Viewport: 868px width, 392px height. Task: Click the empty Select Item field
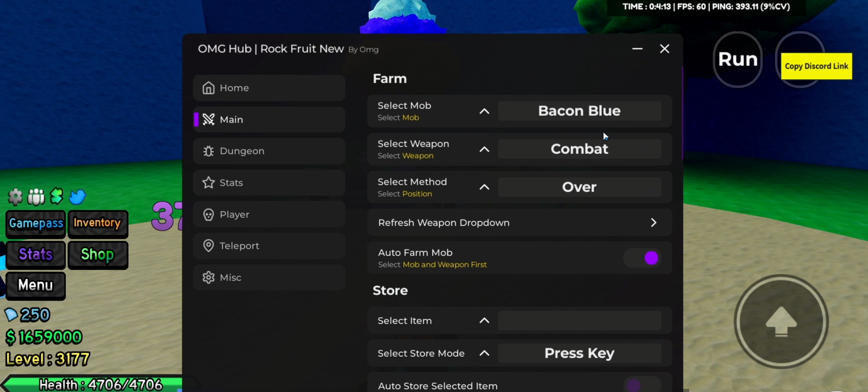click(x=579, y=321)
